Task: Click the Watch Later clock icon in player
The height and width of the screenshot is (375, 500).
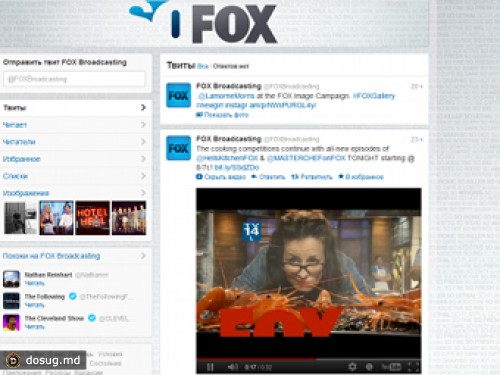Action: click(x=369, y=367)
